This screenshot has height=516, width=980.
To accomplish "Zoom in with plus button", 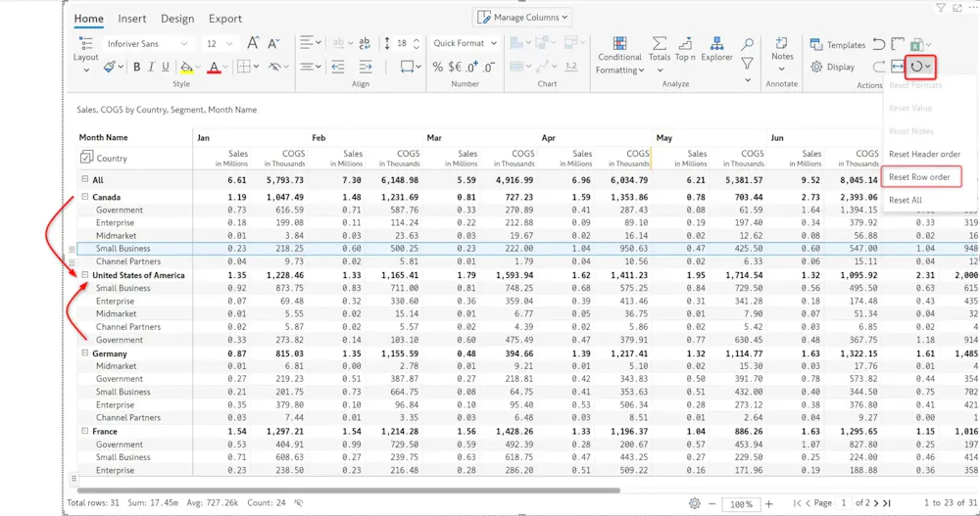I will pyautogui.click(x=768, y=503).
